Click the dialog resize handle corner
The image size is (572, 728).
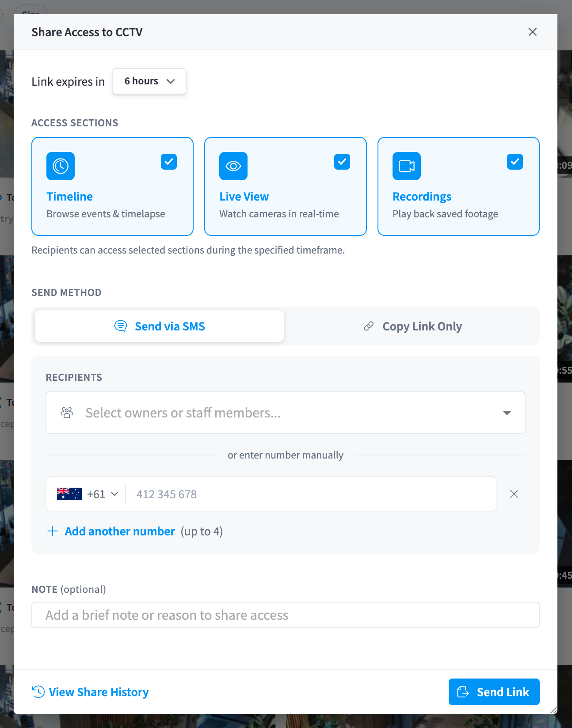553,710
